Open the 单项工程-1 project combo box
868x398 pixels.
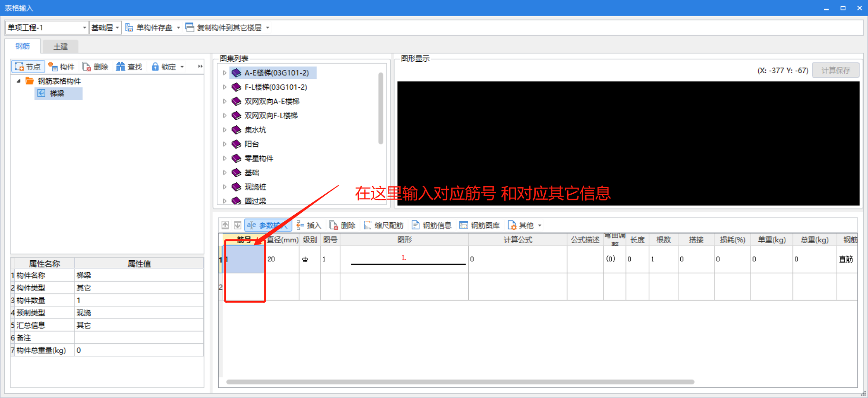47,28
